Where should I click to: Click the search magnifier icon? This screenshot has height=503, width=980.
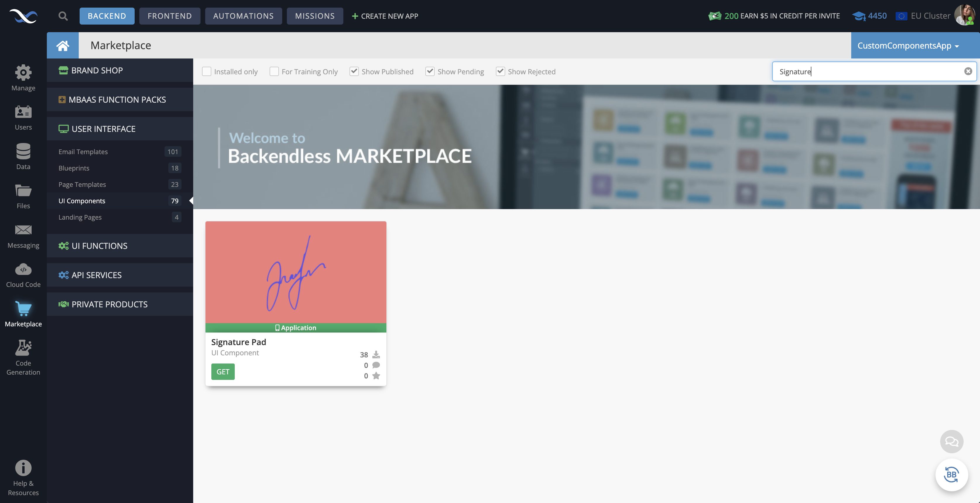tap(63, 16)
